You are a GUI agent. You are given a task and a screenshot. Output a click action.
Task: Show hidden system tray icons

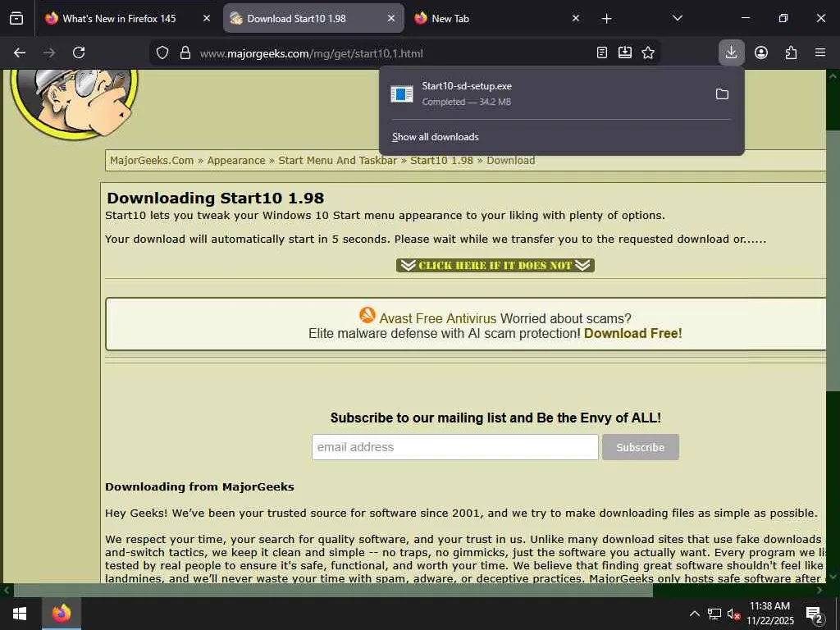[694, 614]
